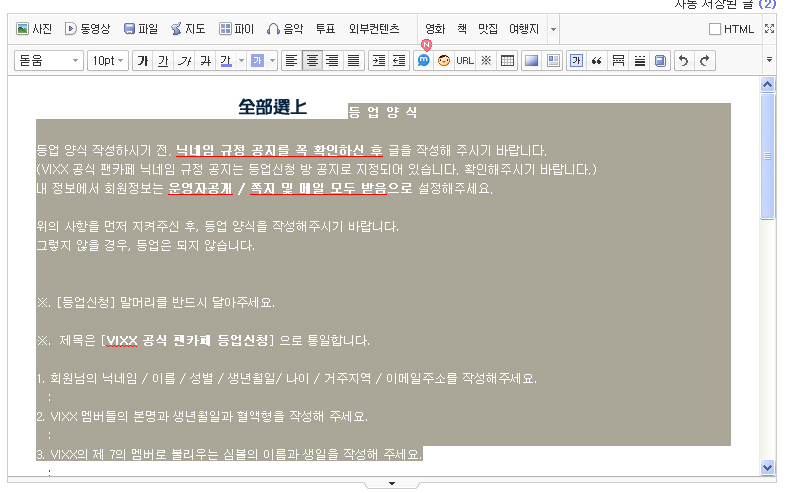The width and height of the screenshot is (790, 493).
Task: Click the editor scrollbar down arrow
Action: tap(767, 467)
